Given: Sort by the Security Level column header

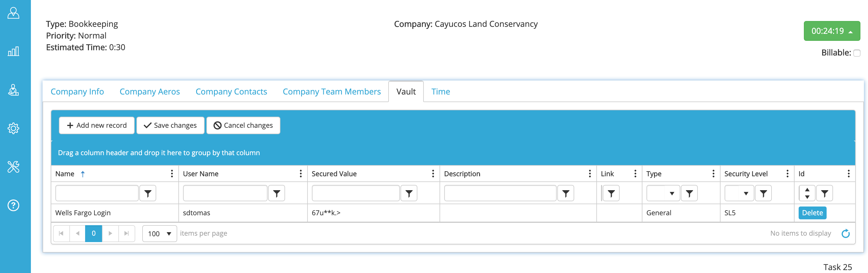Looking at the screenshot, I should 746,174.
